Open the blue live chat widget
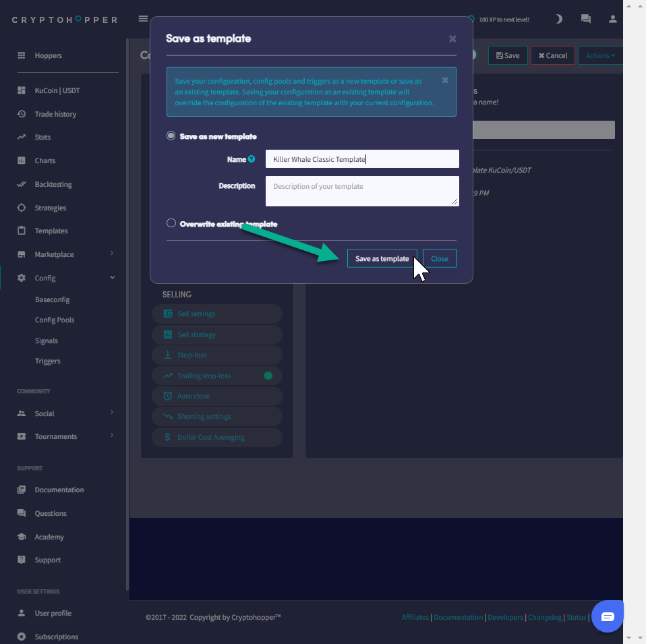 (x=607, y=616)
